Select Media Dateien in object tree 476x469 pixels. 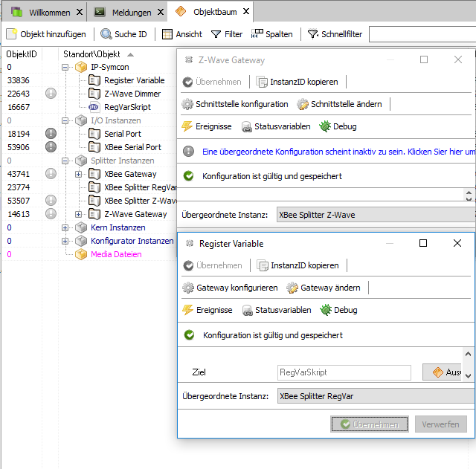115,254
